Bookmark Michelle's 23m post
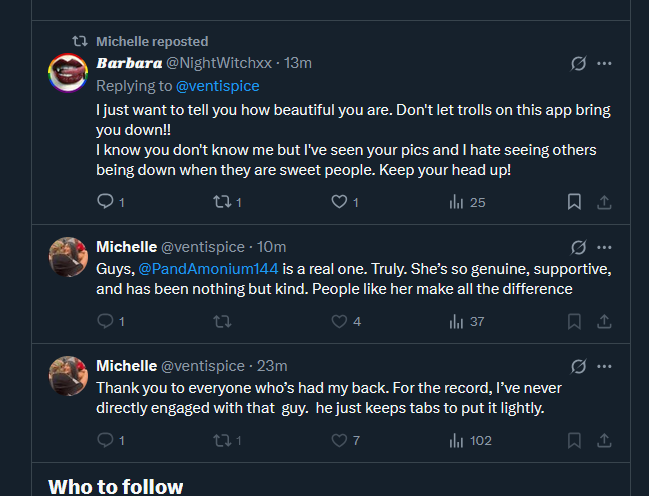The height and width of the screenshot is (496, 649). coord(574,440)
